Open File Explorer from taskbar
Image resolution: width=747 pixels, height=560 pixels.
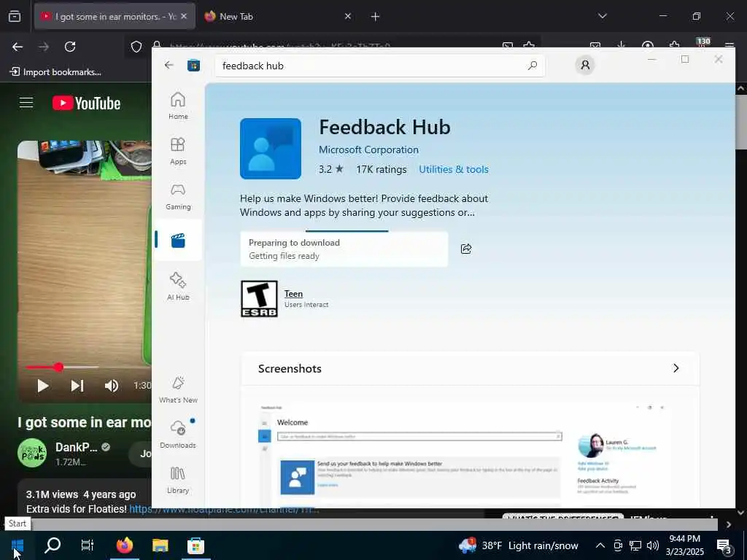click(160, 545)
